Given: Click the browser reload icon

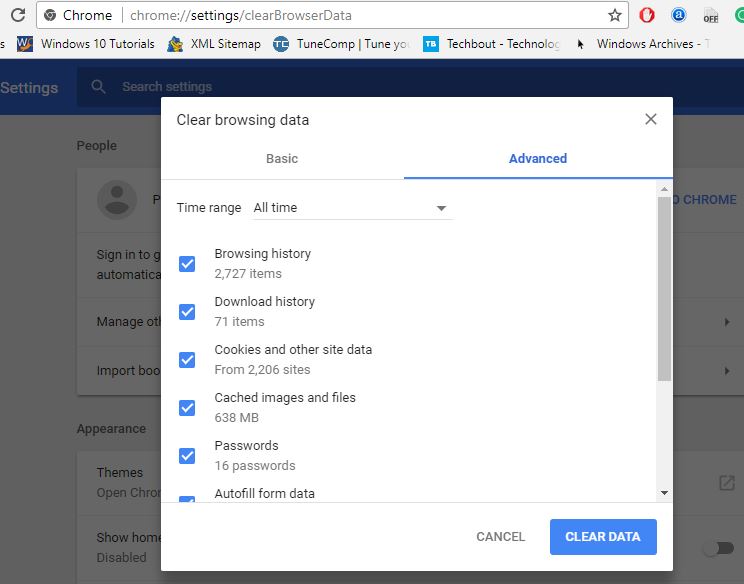Looking at the screenshot, I should (17, 15).
